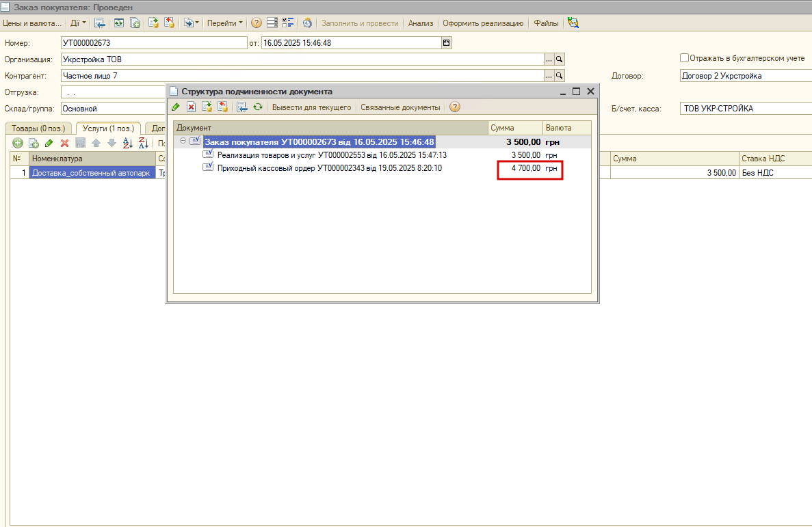812x527 pixels.
Task: Click the 'Номер' input field
Action: click(154, 43)
